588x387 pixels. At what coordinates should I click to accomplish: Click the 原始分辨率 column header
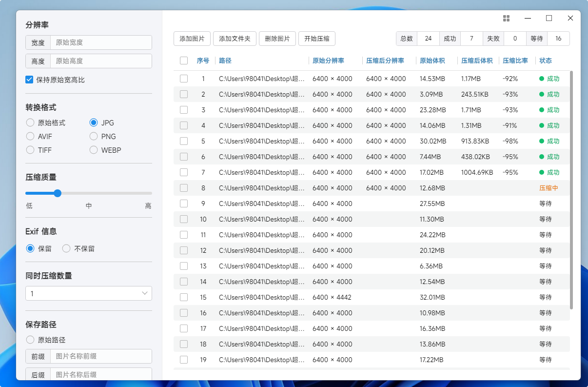pyautogui.click(x=329, y=61)
